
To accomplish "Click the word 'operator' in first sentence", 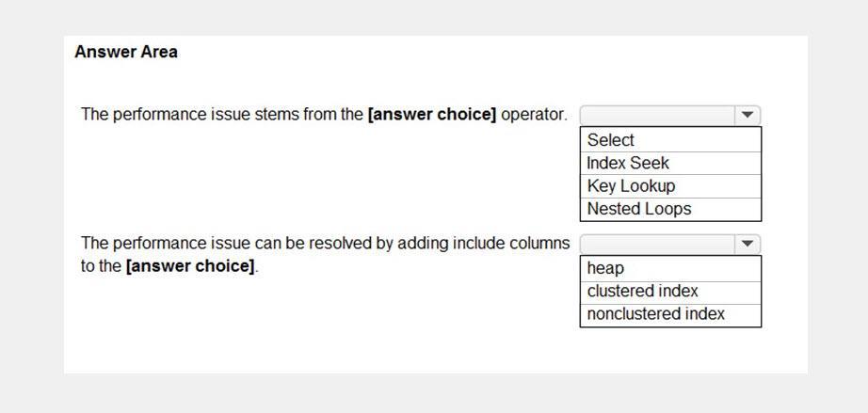I will pyautogui.click(x=534, y=116).
